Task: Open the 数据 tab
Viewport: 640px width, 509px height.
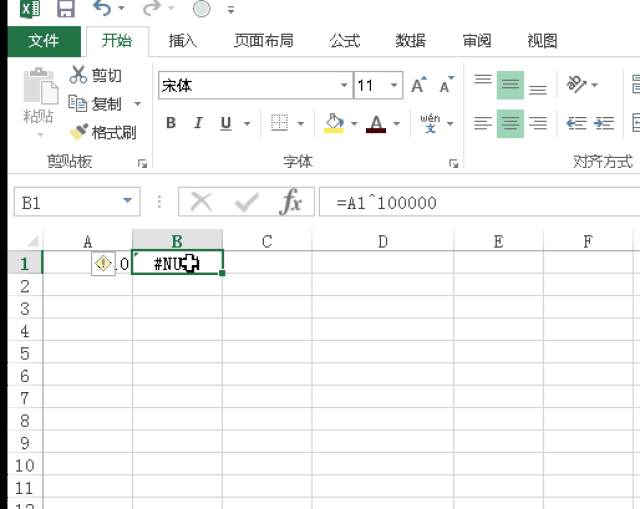Action: [411, 41]
